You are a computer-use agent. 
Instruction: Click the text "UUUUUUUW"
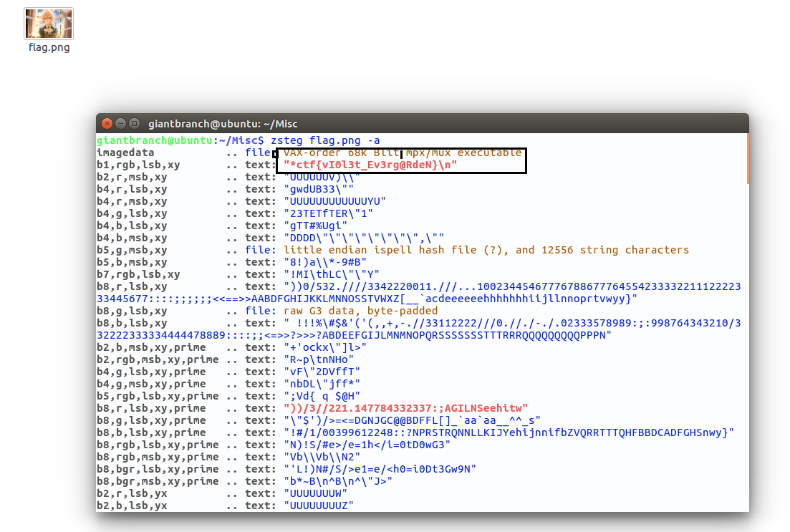[x=316, y=493]
